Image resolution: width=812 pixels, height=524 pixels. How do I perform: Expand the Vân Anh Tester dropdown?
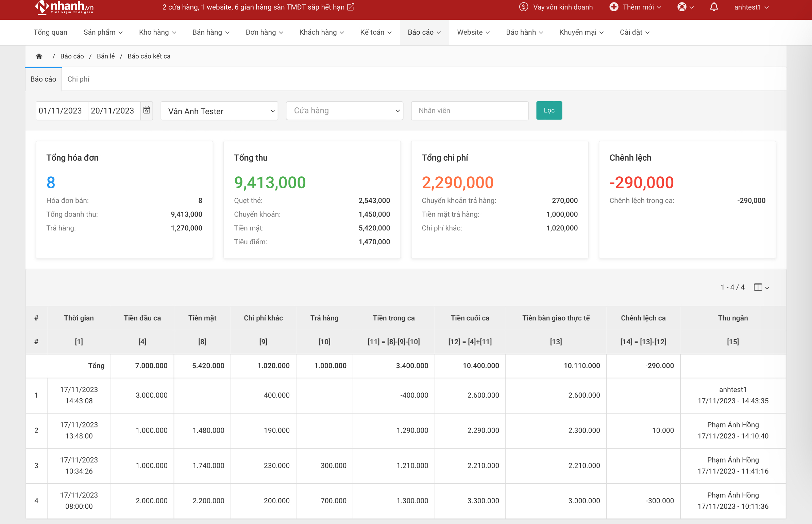coord(219,111)
